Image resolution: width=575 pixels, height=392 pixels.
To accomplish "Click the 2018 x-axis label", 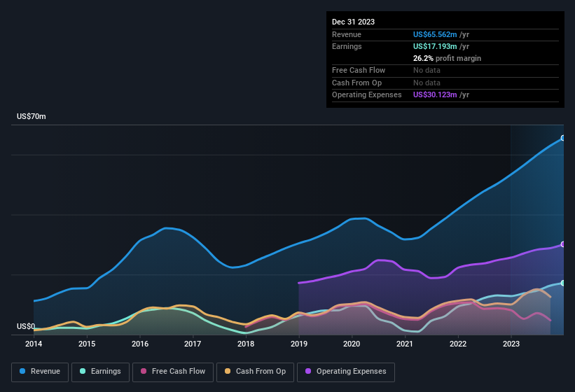I will [x=246, y=344].
